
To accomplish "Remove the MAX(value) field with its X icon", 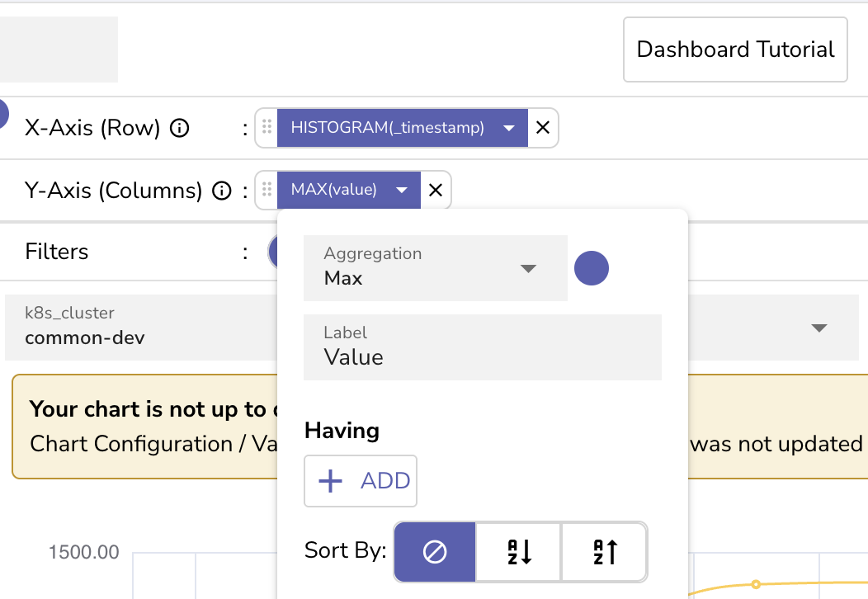I will [x=435, y=190].
